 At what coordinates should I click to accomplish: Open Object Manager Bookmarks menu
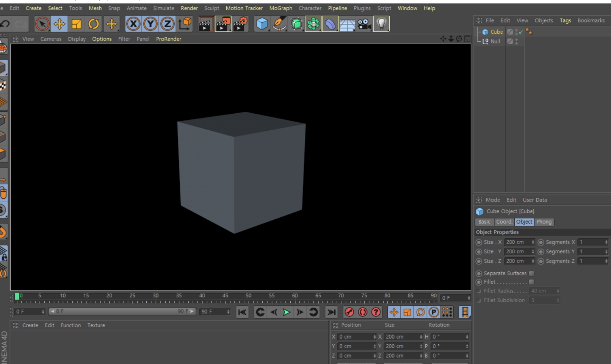point(591,20)
